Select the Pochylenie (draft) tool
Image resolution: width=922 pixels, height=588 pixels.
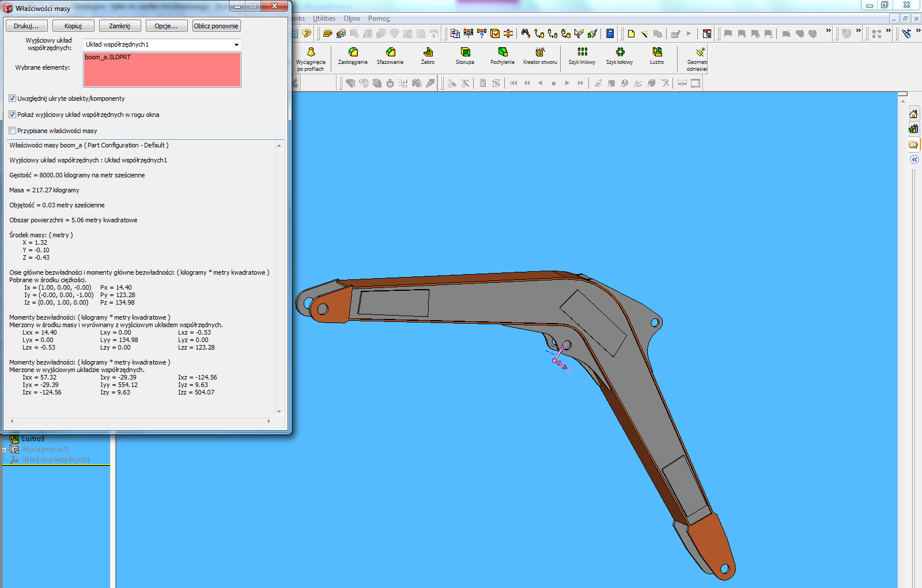tap(502, 56)
